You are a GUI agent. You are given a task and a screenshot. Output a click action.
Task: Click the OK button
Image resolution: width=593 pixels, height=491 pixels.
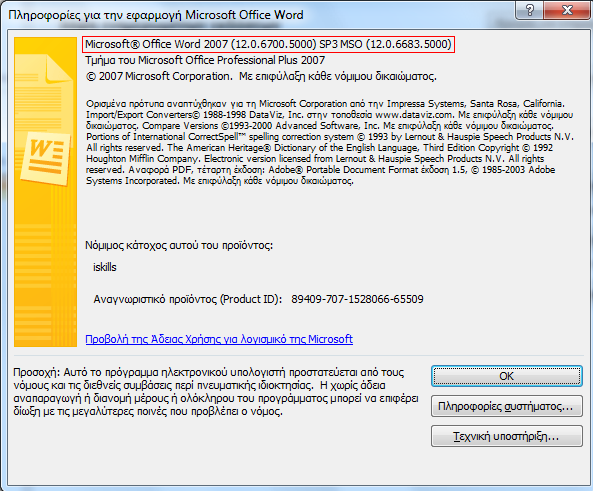click(506, 376)
